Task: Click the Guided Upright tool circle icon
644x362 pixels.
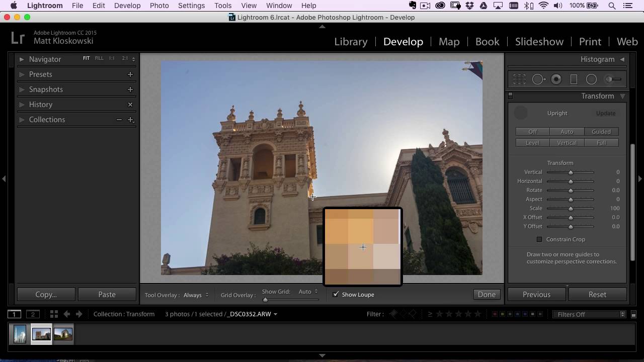Action: (x=521, y=113)
